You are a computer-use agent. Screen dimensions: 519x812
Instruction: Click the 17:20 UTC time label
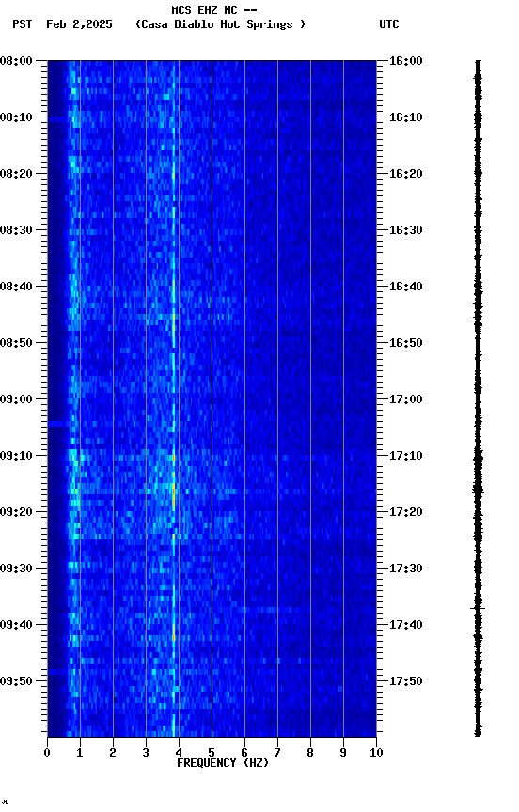406,512
